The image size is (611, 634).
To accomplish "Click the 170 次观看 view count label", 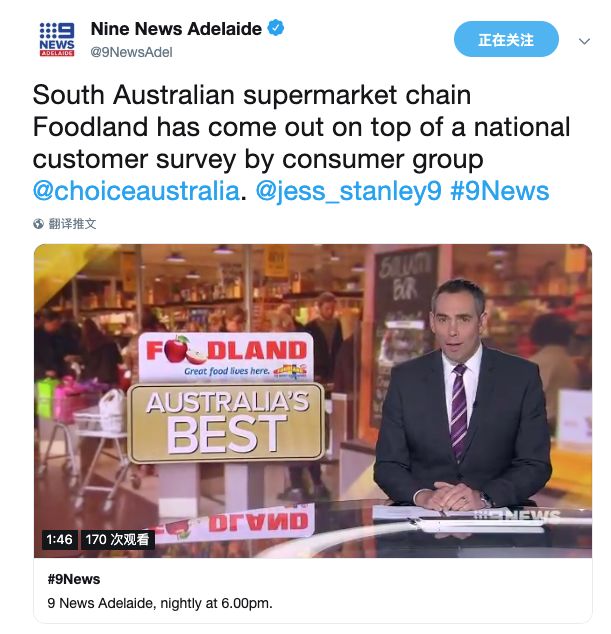I will point(118,540).
